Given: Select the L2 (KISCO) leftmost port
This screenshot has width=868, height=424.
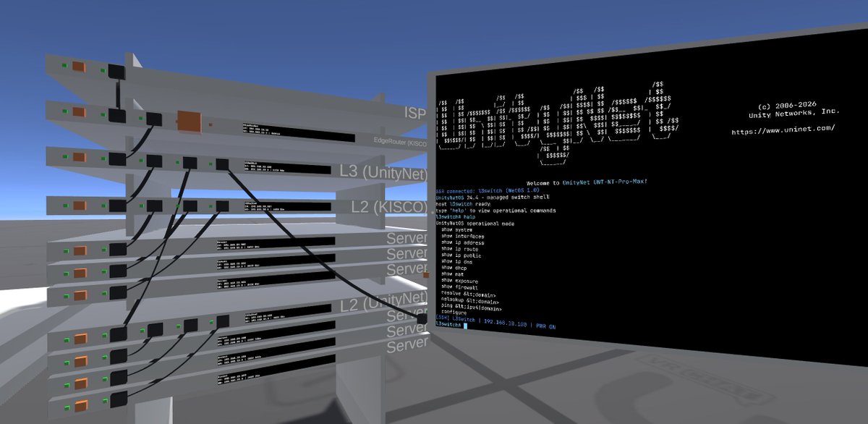Looking at the screenshot, I should [117, 207].
